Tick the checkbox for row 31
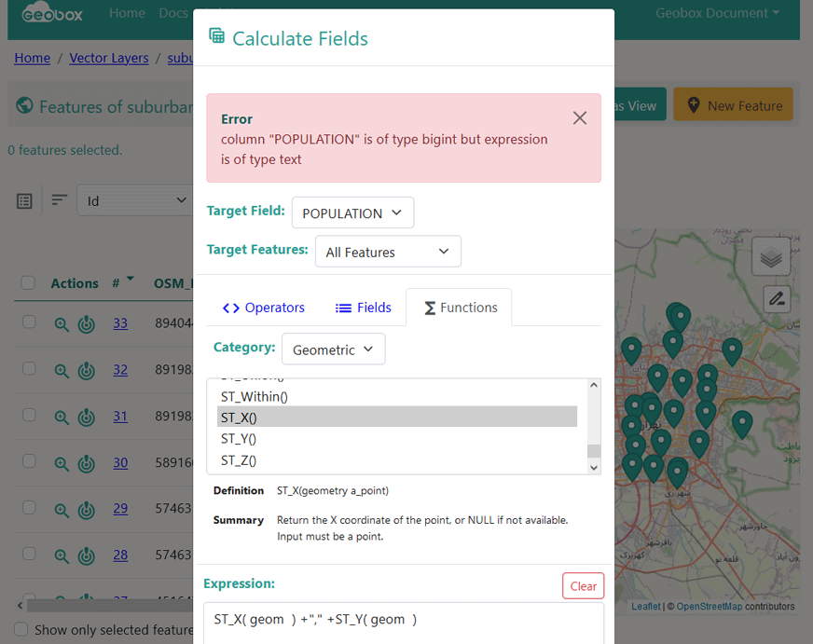This screenshot has width=813, height=644. coord(29,416)
